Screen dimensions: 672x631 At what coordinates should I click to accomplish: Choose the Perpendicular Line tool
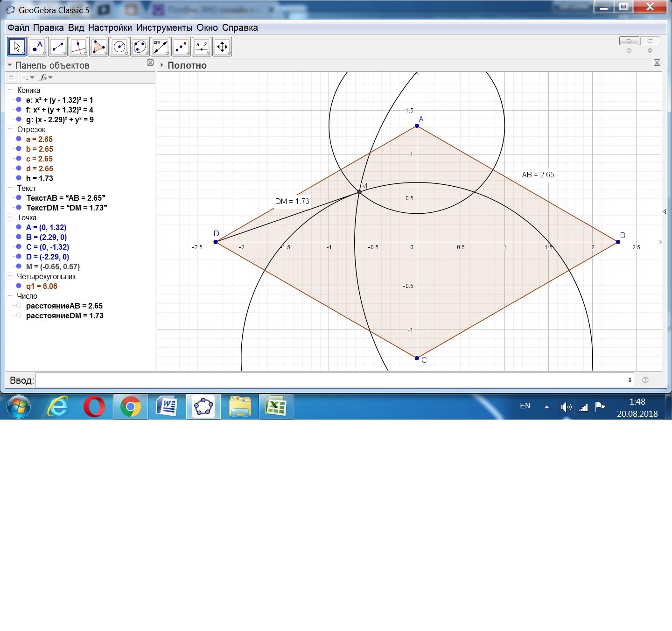(x=78, y=47)
